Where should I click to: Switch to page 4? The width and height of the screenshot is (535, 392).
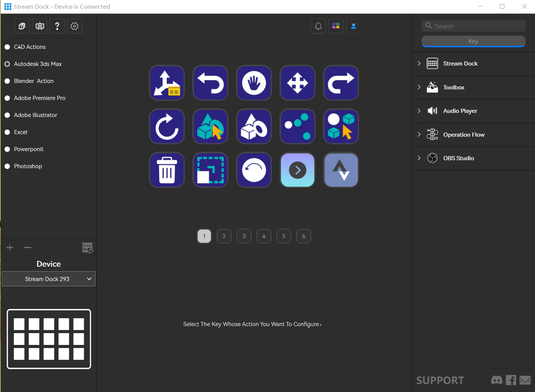click(x=264, y=236)
